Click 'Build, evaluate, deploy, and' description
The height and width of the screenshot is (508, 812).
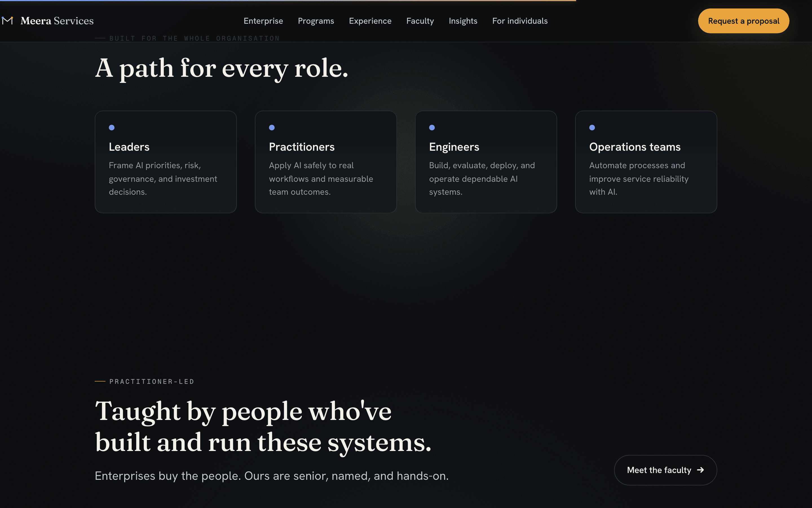tap(482, 178)
